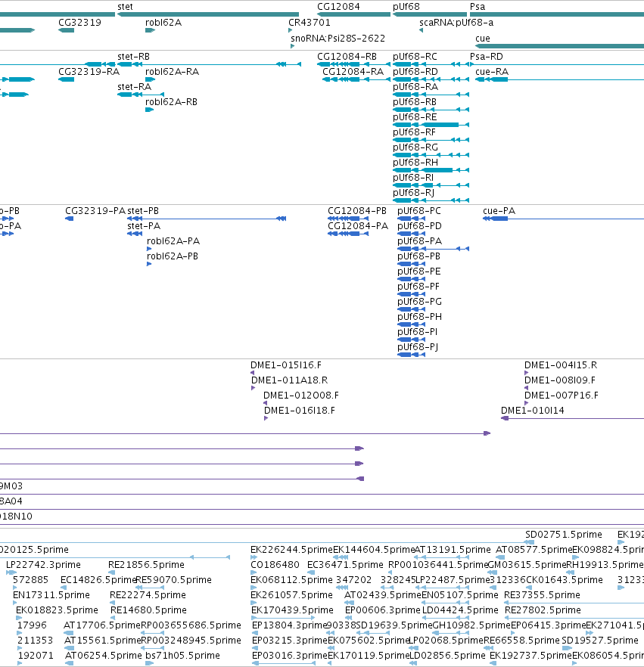
Task: Click BAC end DME1-015I16.F
Action: pos(286,365)
